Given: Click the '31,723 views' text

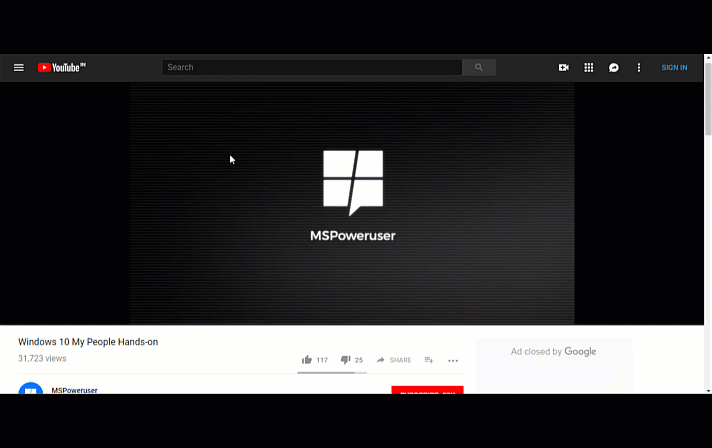Looking at the screenshot, I should click(42, 359).
